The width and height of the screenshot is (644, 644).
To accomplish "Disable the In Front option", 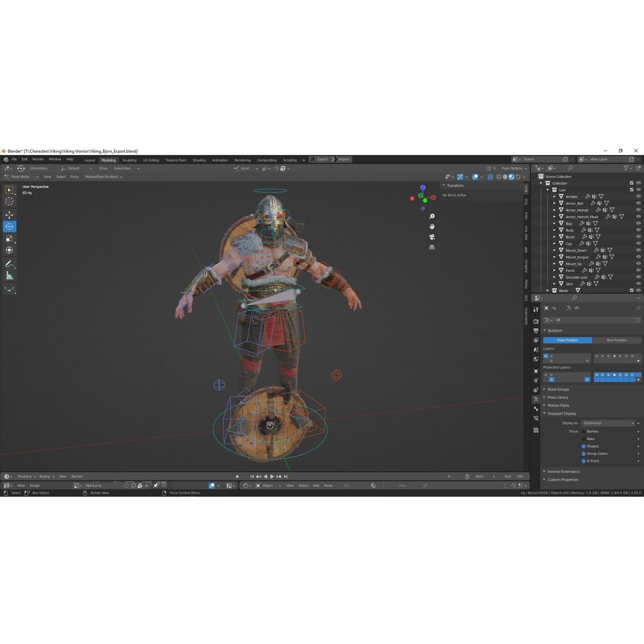I will click(584, 461).
